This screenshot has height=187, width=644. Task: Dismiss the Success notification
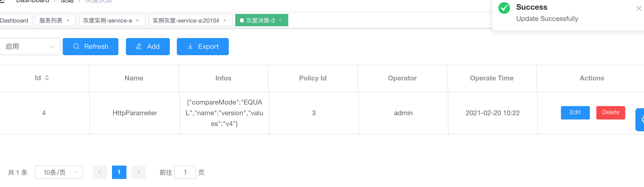click(x=639, y=9)
